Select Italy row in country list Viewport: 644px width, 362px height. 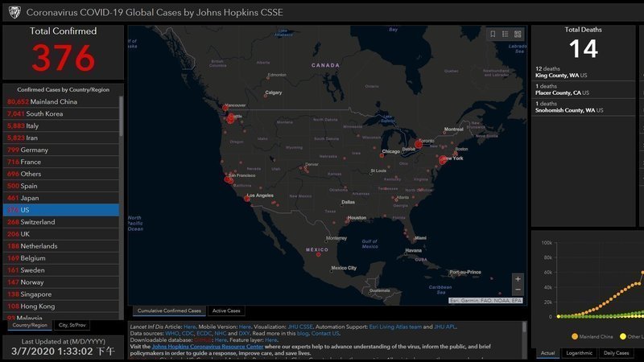click(61, 125)
